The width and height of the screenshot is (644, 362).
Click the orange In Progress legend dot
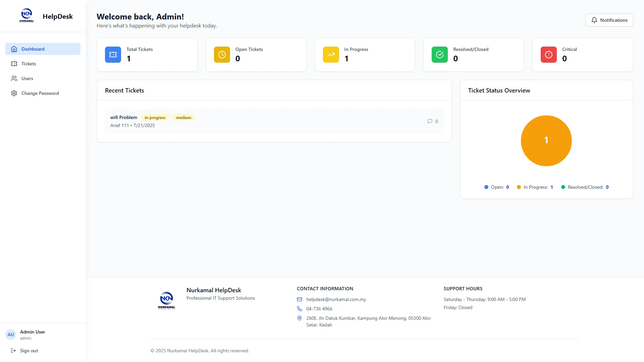point(519,187)
